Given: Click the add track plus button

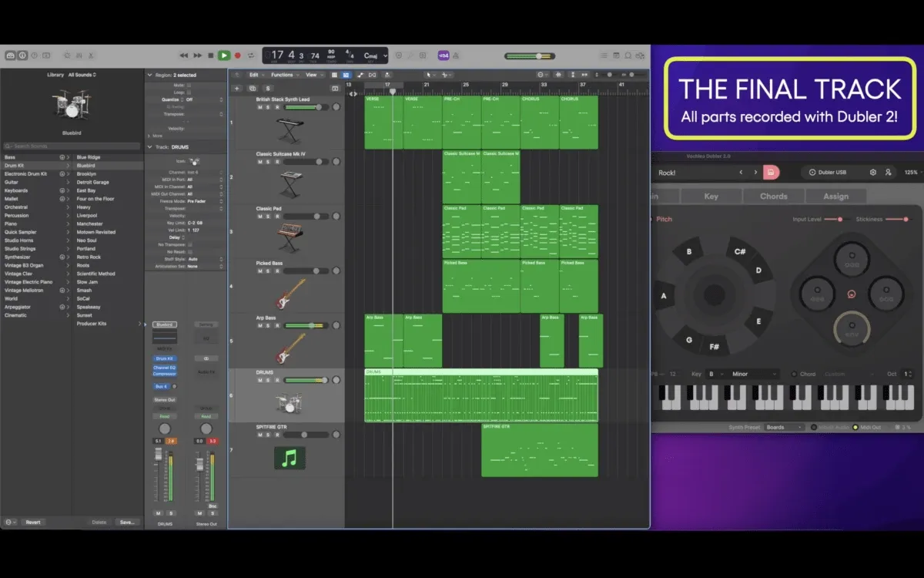Looking at the screenshot, I should coord(237,89).
